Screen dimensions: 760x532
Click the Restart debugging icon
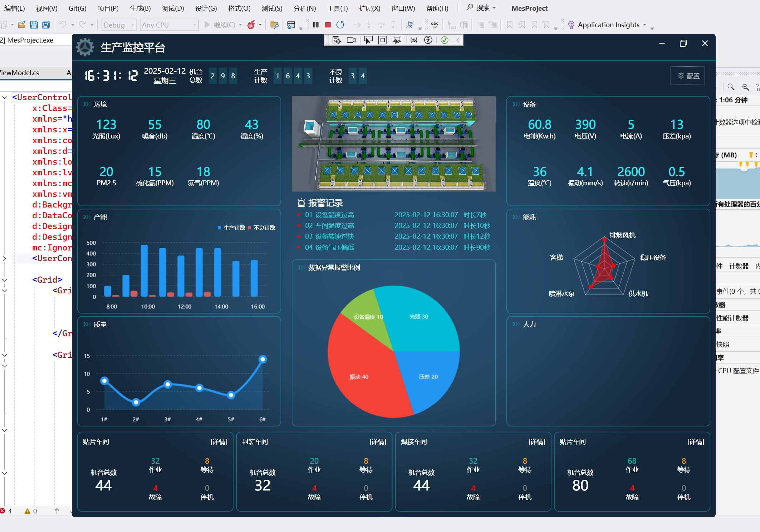(x=340, y=25)
